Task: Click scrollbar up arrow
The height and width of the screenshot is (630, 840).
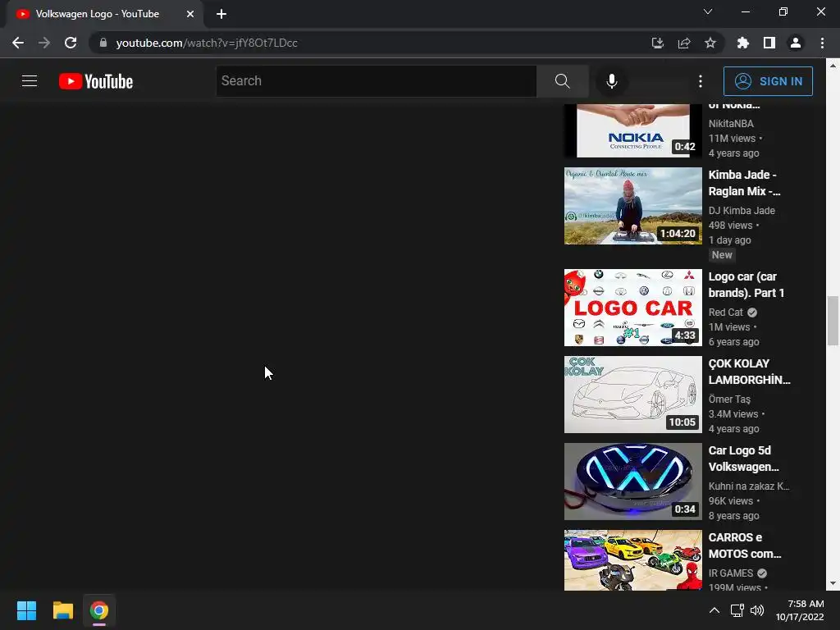Action: coord(833,66)
